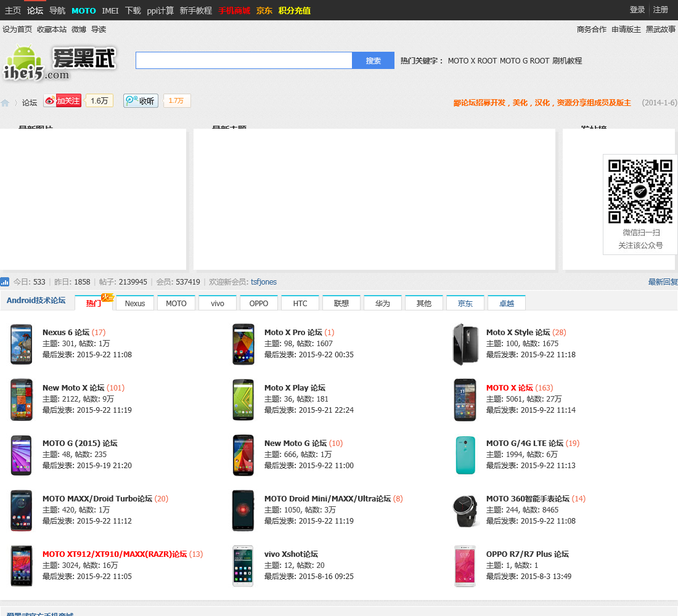
Task: Open 下载 in top navigation
Action: click(133, 10)
